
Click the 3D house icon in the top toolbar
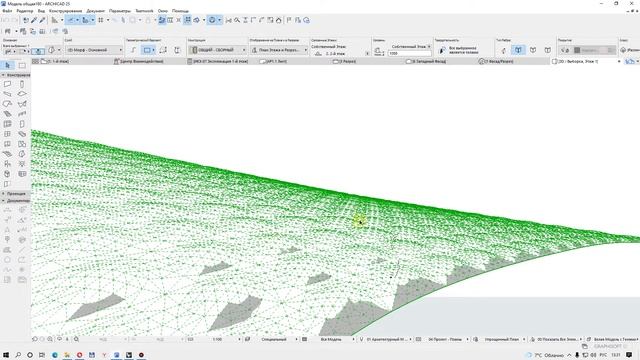[x=279, y=20]
